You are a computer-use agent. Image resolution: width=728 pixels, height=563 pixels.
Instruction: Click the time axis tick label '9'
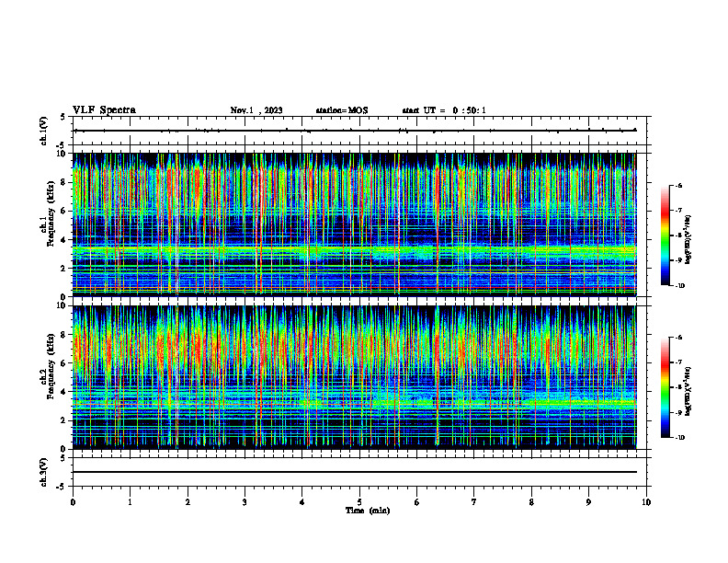[588, 502]
